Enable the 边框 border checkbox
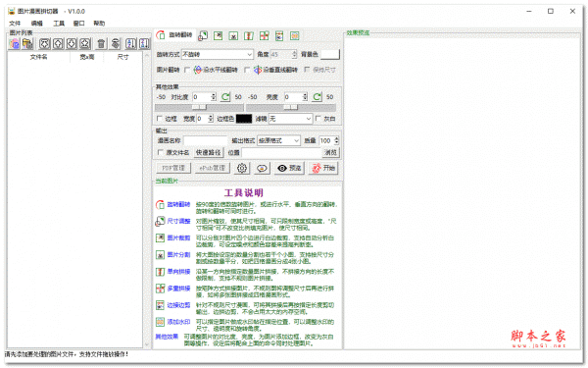Image resolution: width=588 pixels, height=368 pixels. click(x=159, y=119)
